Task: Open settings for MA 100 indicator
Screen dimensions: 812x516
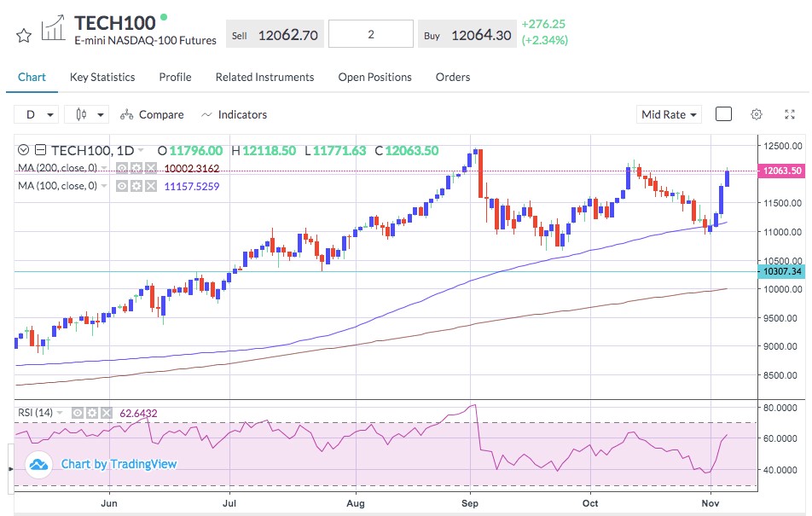Action: (136, 186)
